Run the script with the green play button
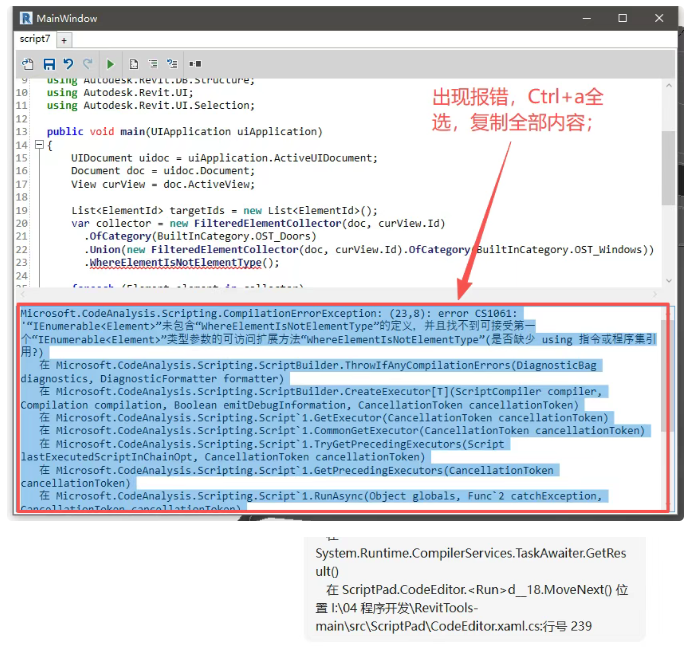The image size is (690, 667). (x=110, y=63)
